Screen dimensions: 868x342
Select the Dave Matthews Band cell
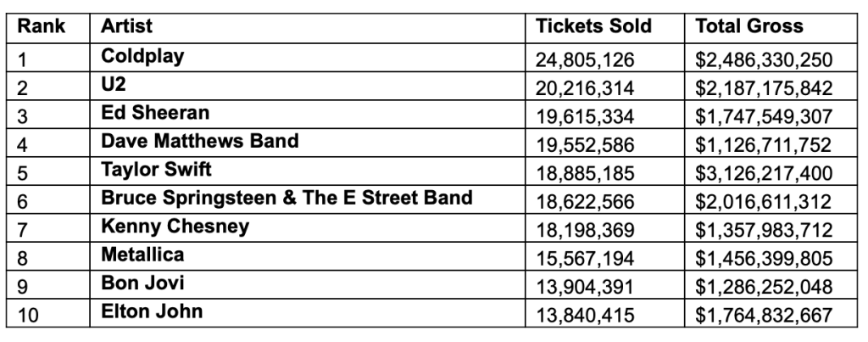pos(199,141)
